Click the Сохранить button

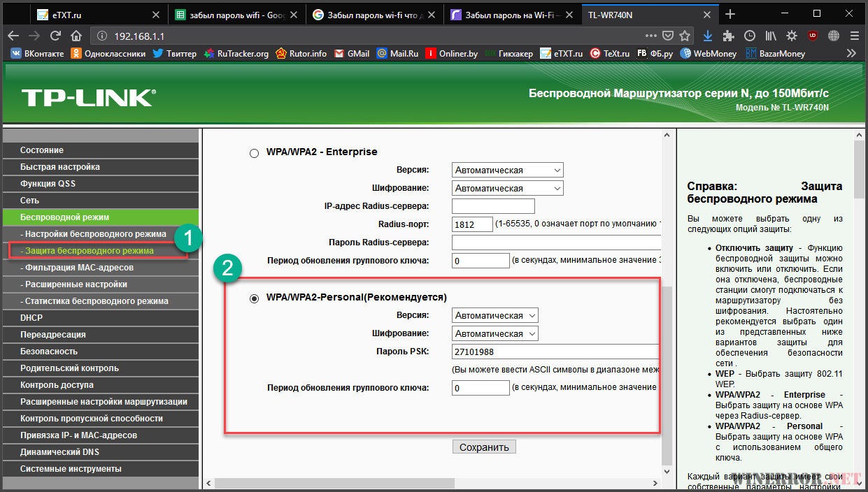(x=484, y=447)
